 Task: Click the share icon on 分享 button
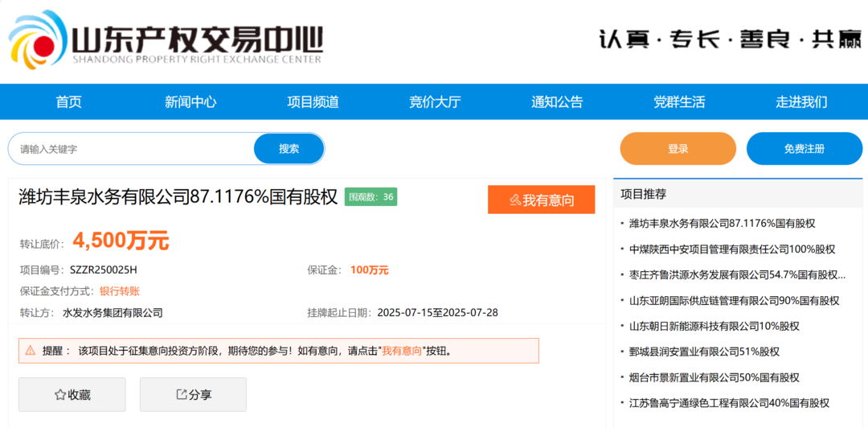click(181, 395)
